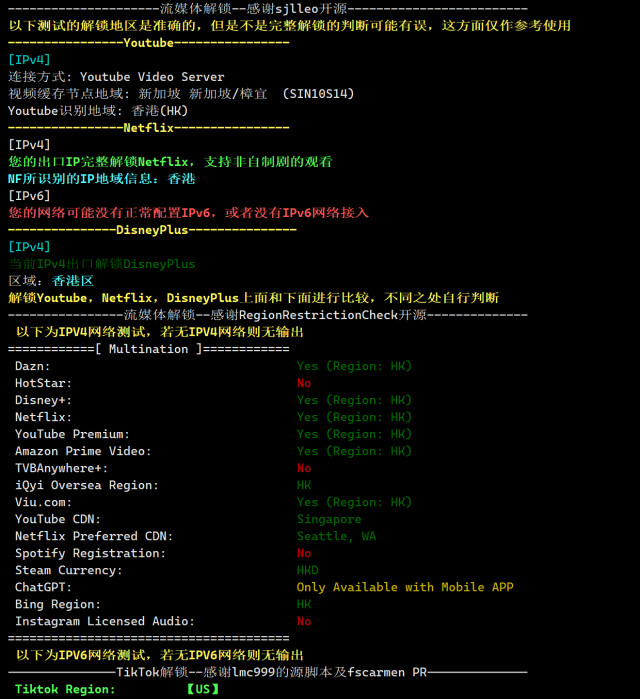Click the Steam Currency HKD value
The width and height of the screenshot is (640, 699).
[x=308, y=570]
